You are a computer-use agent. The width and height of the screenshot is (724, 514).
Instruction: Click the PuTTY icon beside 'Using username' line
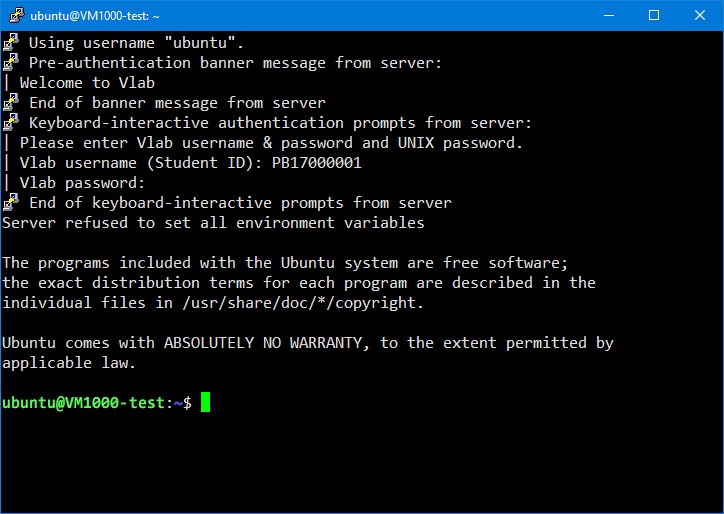click(x=10, y=43)
